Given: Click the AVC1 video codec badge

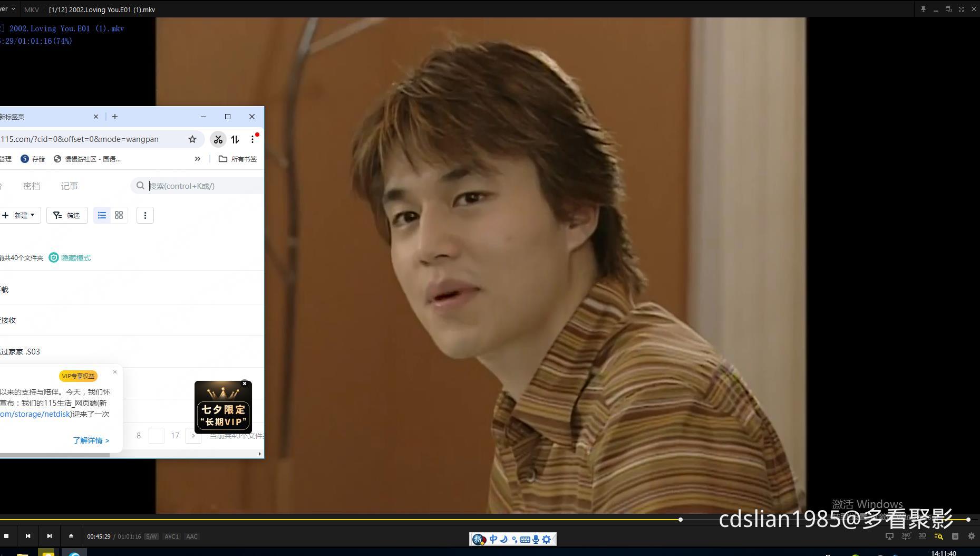Looking at the screenshot, I should (x=171, y=536).
